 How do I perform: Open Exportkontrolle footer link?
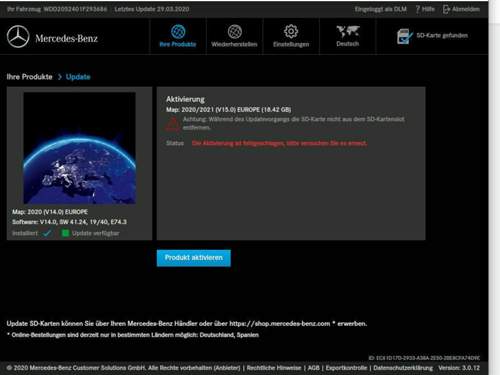click(x=346, y=368)
